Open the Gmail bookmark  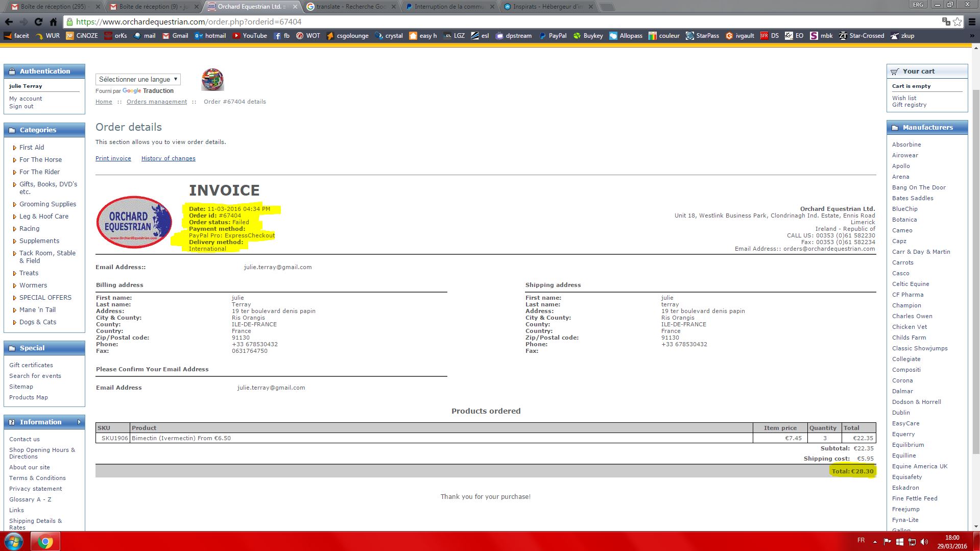(x=175, y=36)
